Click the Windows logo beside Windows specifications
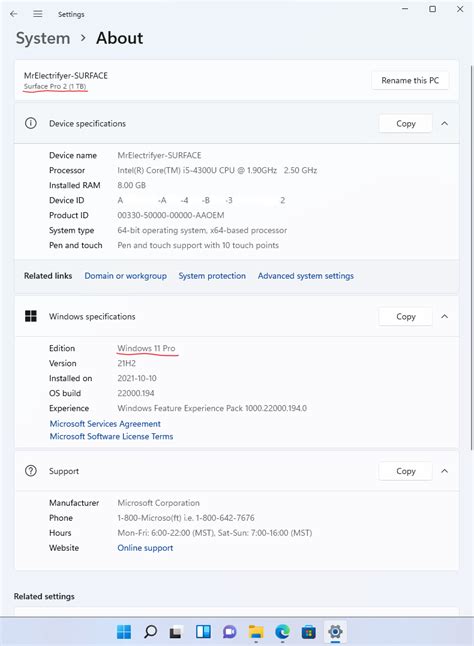 tap(31, 316)
